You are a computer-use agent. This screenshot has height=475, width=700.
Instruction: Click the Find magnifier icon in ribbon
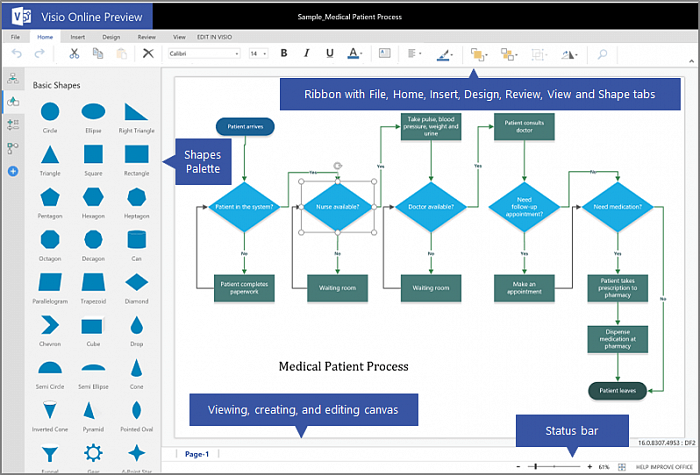(602, 54)
